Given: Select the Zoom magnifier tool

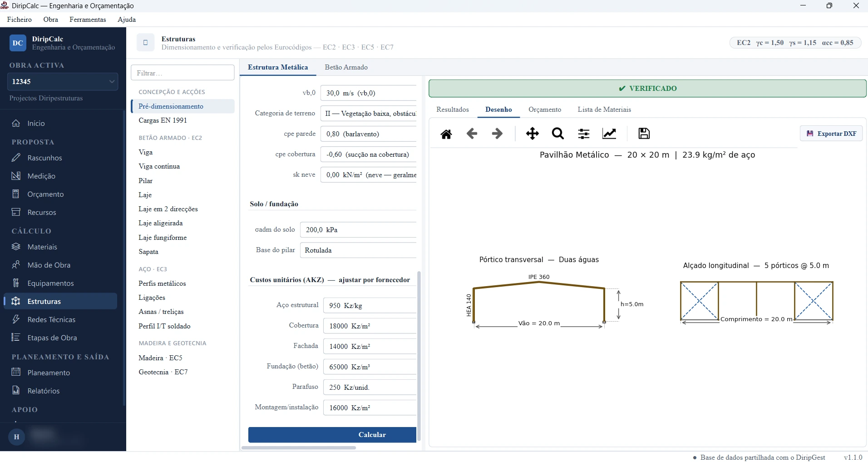Looking at the screenshot, I should 558,134.
